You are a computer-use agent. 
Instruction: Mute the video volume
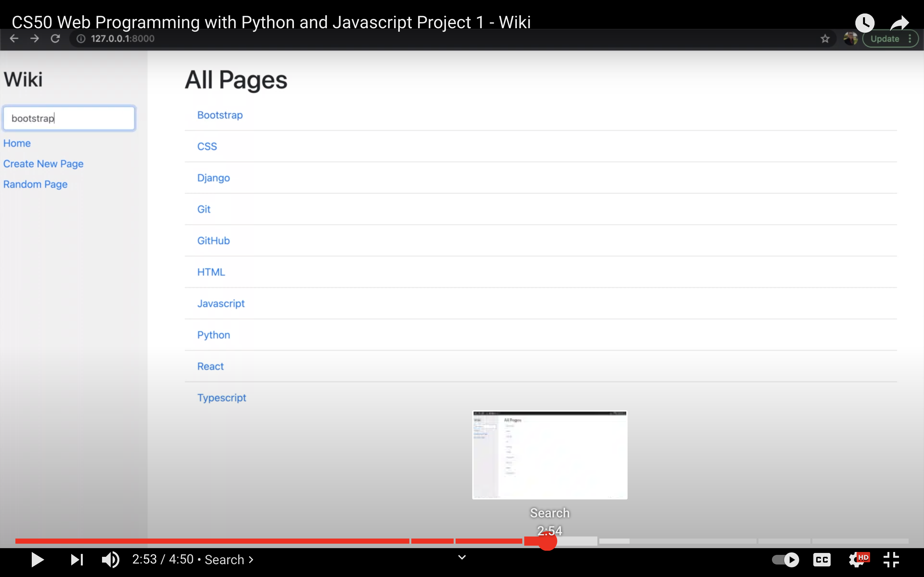coord(110,559)
